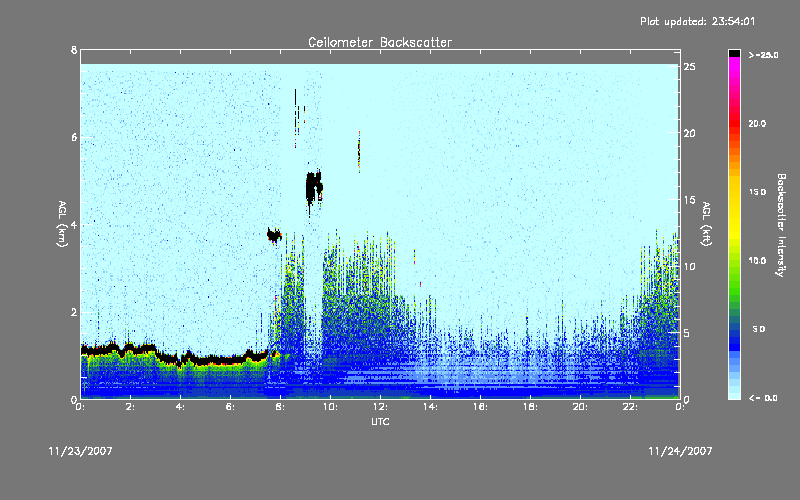Click the large black cloud blob near 5 km
The width and height of the screenshot is (800, 500).
click(x=314, y=188)
